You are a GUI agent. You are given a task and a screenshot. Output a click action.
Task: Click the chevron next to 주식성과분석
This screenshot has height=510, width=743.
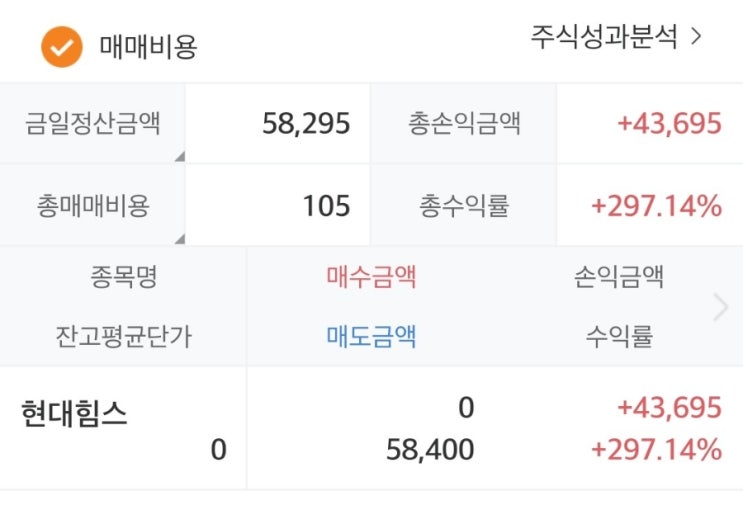pos(697,38)
